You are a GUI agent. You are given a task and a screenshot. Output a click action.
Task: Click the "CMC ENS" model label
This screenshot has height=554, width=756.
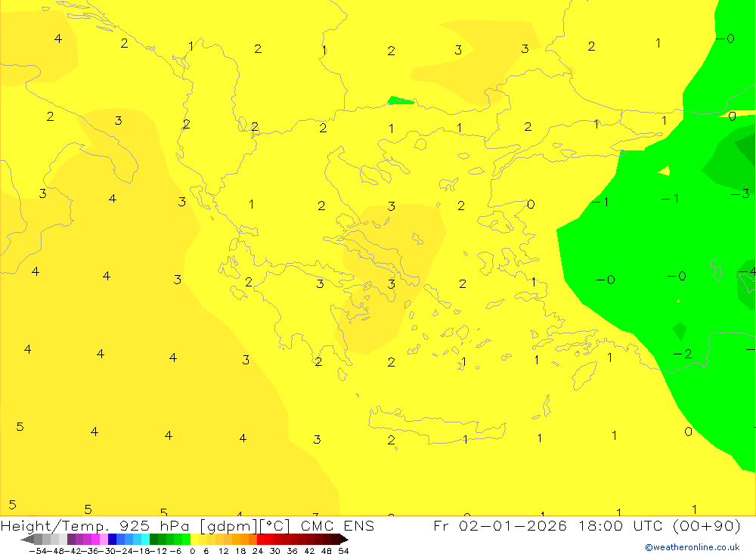pyautogui.click(x=337, y=525)
